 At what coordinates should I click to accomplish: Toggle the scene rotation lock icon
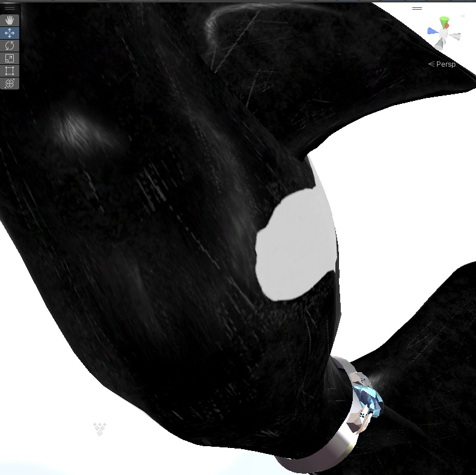point(463,16)
